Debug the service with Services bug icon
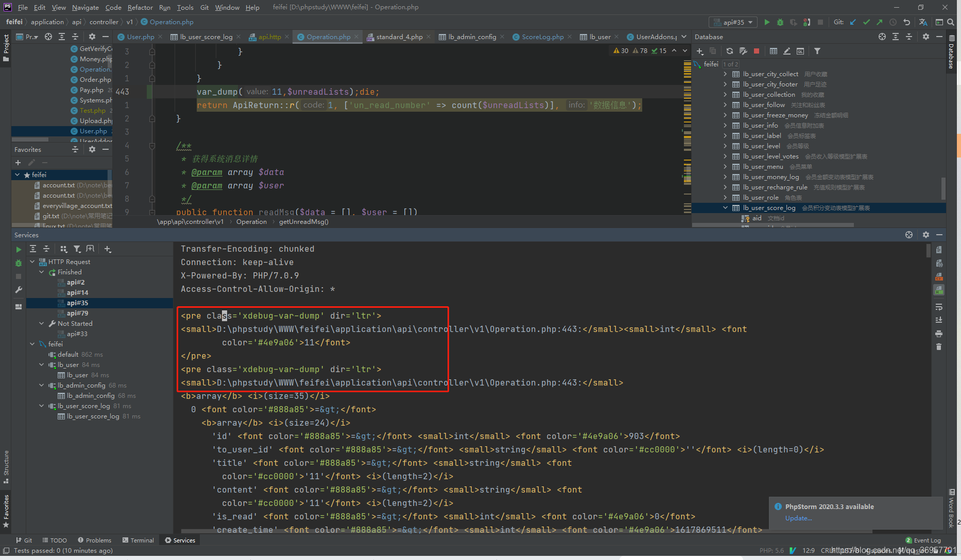This screenshot has height=560, width=961. click(x=19, y=263)
